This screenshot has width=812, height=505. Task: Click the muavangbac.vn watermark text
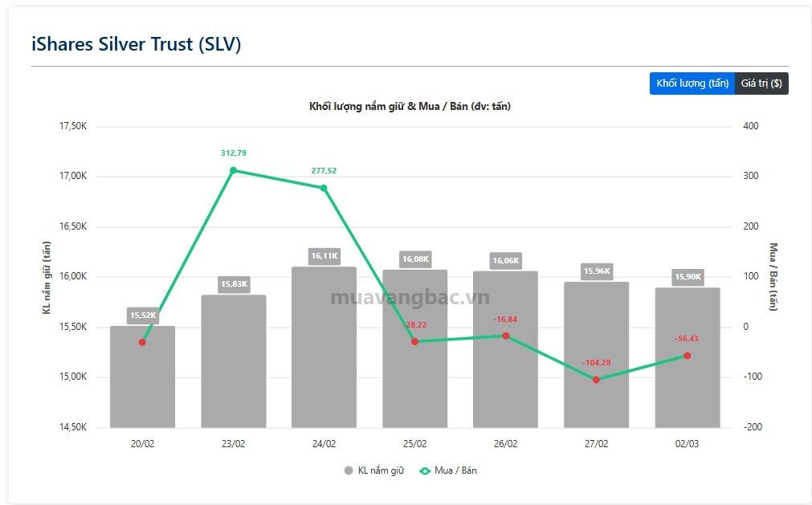[409, 297]
